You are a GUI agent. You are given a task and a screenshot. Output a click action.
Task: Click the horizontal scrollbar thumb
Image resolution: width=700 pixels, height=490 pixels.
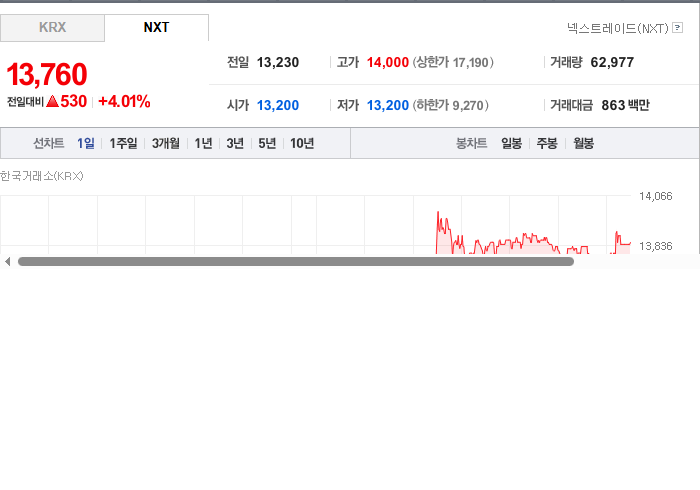pyautogui.click(x=296, y=262)
